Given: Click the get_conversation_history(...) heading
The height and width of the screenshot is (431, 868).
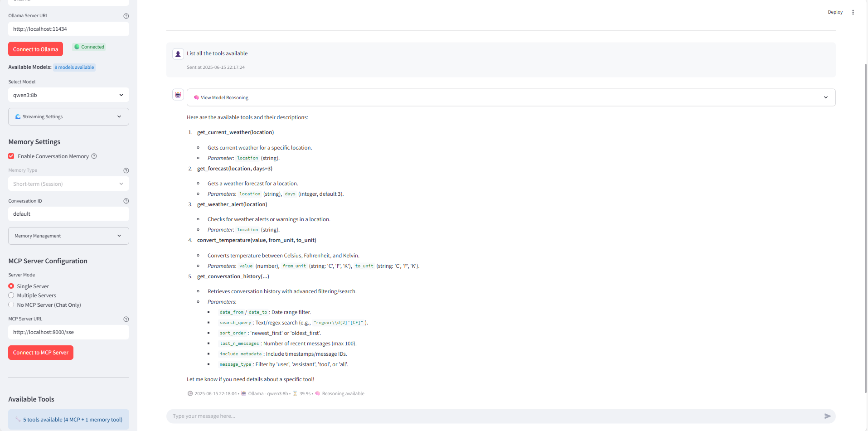Looking at the screenshot, I should pos(233,276).
